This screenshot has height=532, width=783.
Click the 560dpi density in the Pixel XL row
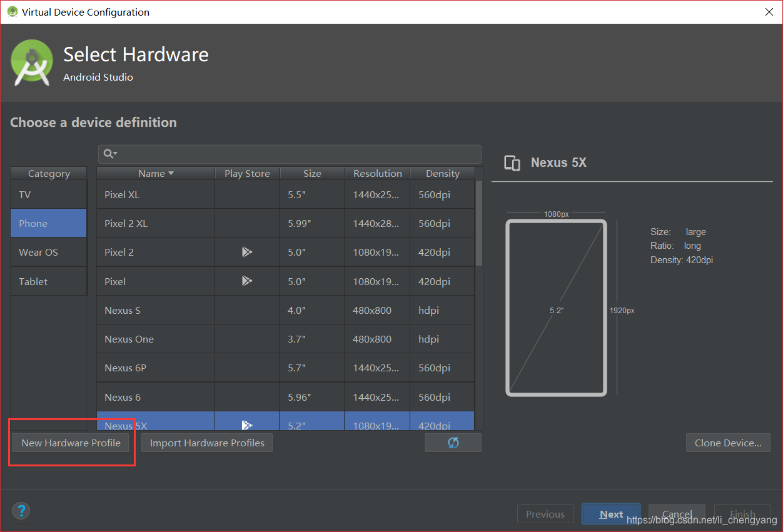[x=443, y=194]
